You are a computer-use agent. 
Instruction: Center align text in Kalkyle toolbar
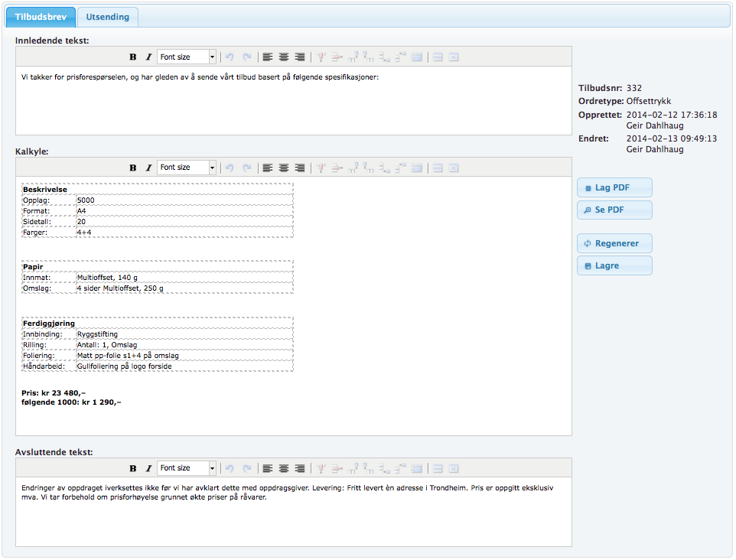tap(284, 168)
